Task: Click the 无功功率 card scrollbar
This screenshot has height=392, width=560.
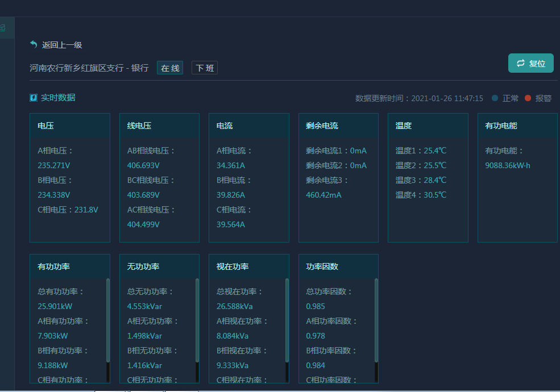Action: point(197,320)
